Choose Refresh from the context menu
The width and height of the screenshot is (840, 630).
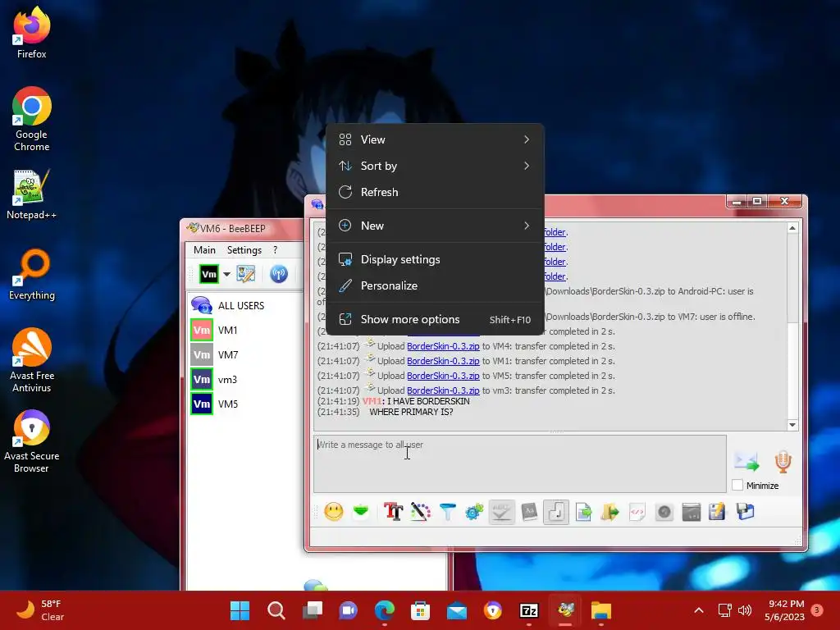435,192
